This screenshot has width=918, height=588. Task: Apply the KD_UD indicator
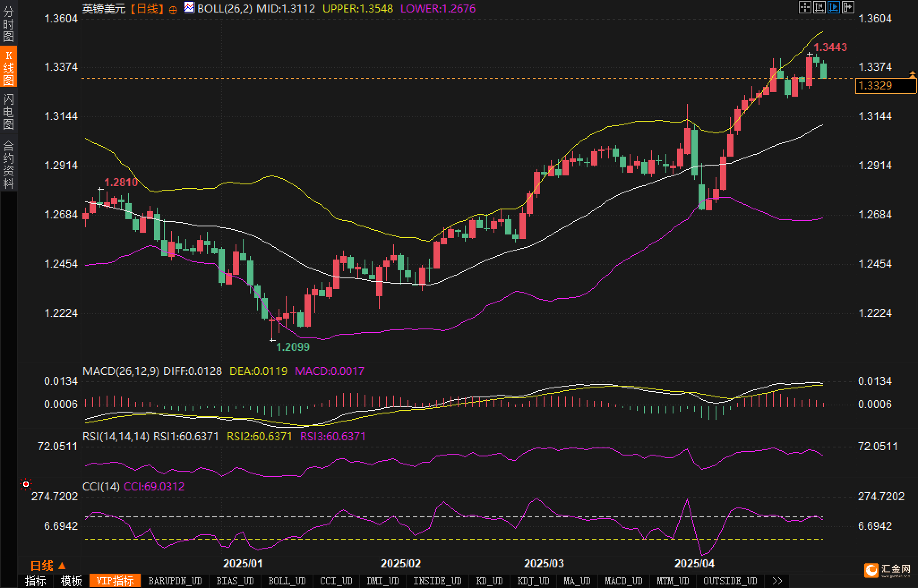click(x=489, y=581)
